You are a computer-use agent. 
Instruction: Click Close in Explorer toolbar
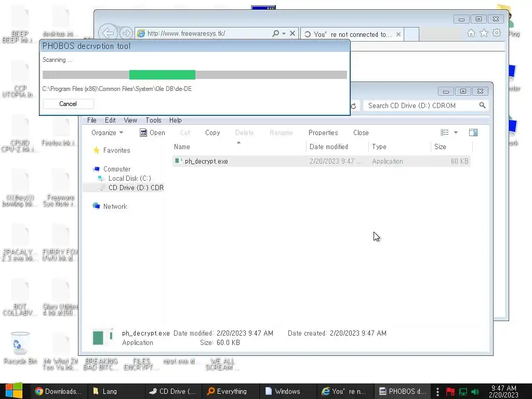[361, 132]
